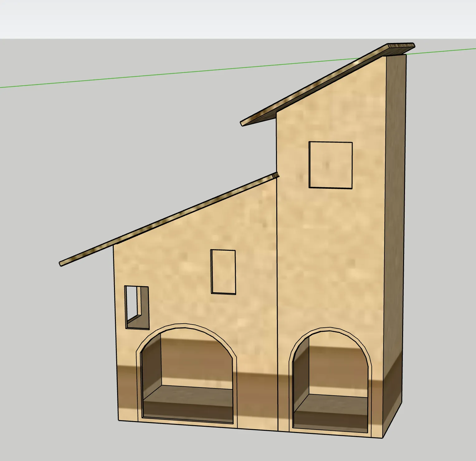Click the open see-through window on the lower wall

[x=137, y=307]
